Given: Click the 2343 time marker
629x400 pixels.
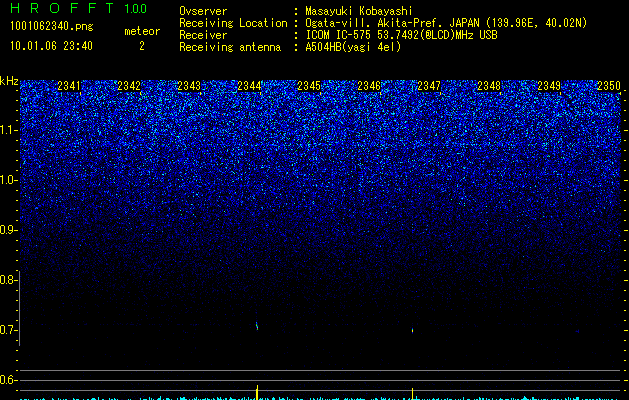Looking at the screenshot, I should click(189, 86).
